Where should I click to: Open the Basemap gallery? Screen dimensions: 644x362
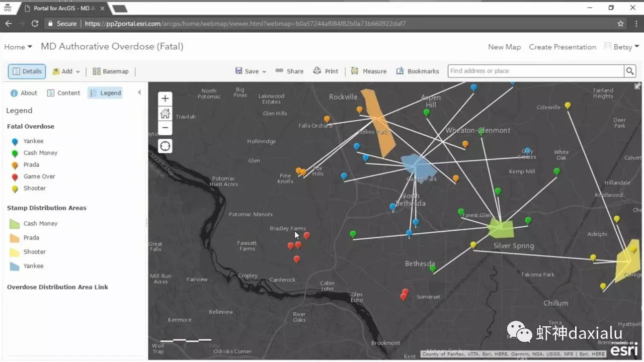pyautogui.click(x=111, y=71)
